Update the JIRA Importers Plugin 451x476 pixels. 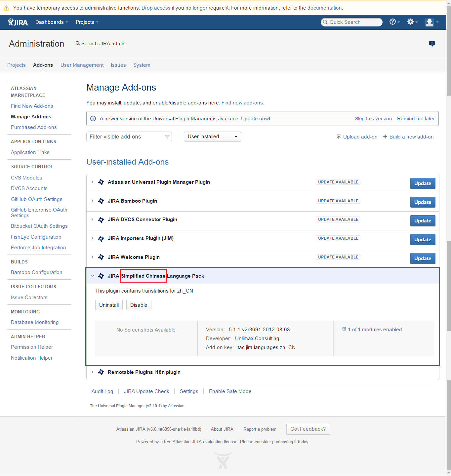(x=423, y=240)
